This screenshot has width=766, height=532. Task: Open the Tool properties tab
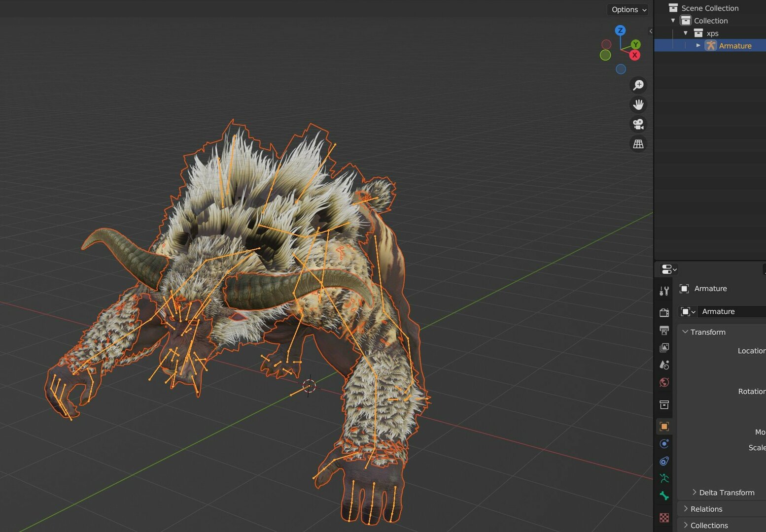click(664, 291)
